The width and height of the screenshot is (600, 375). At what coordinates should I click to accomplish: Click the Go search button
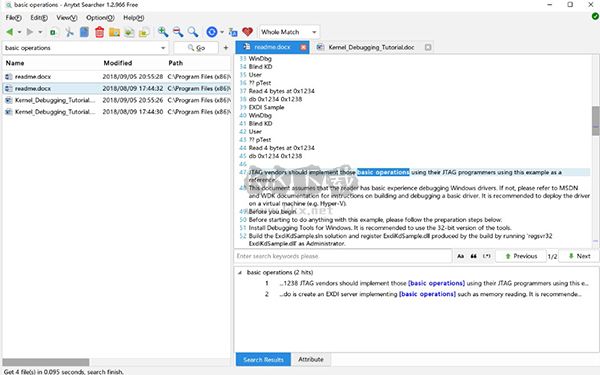(x=196, y=48)
